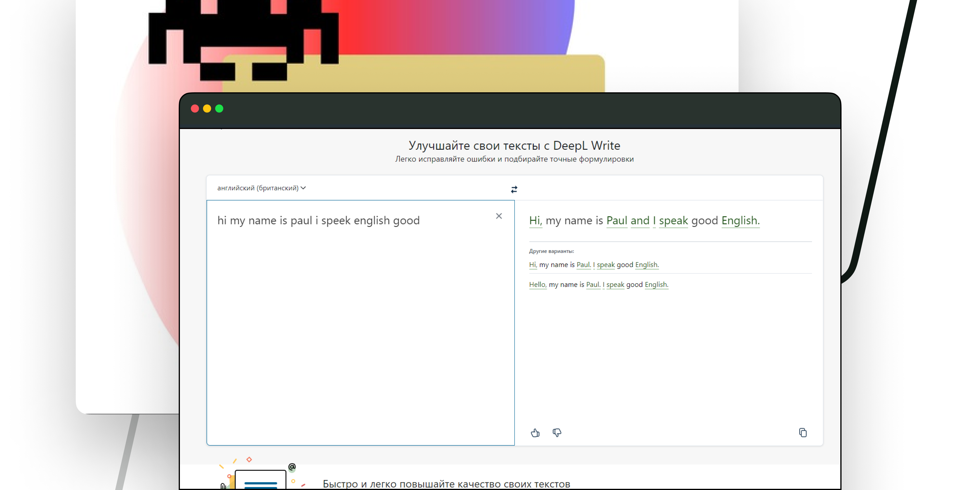Click the chevron beside the language name
Screen dimensions: 980x490
tap(303, 188)
